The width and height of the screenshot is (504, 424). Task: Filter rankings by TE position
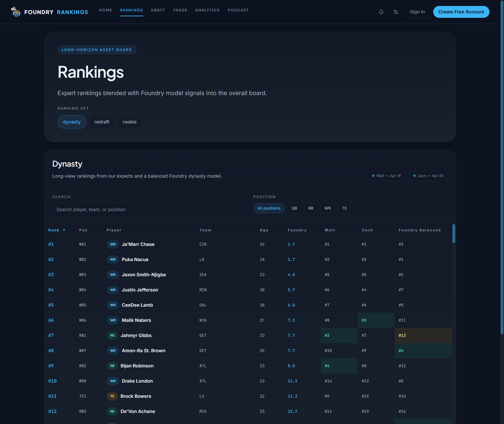point(344,208)
